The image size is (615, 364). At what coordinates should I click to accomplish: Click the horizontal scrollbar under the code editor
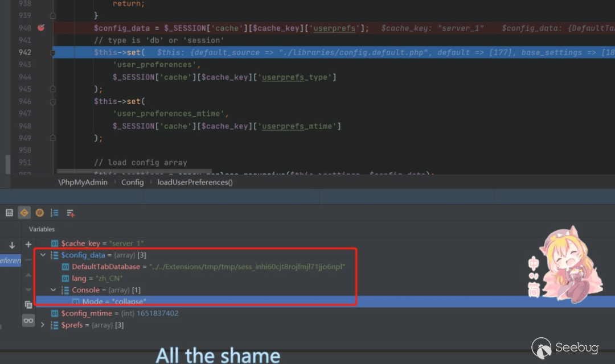click(134, 171)
